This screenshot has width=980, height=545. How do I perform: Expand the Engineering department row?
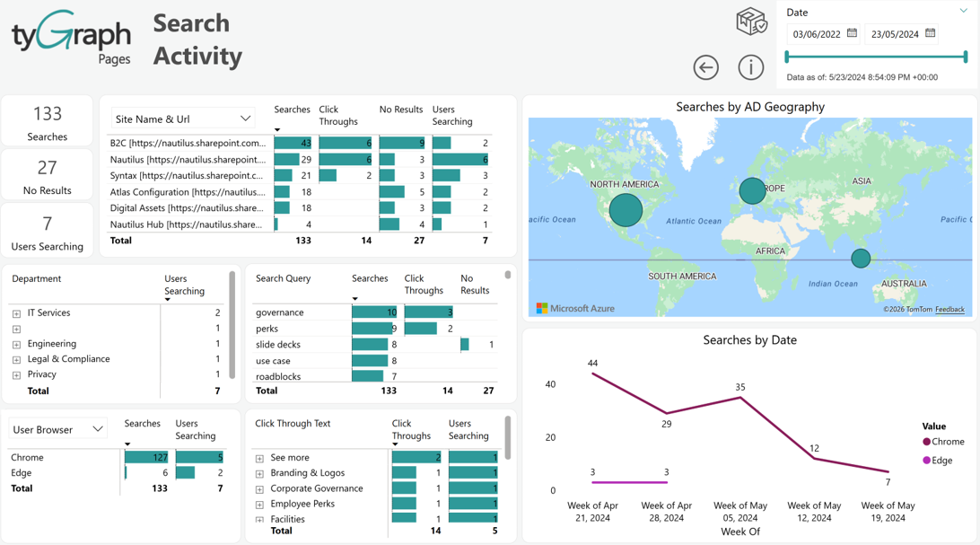tap(16, 345)
